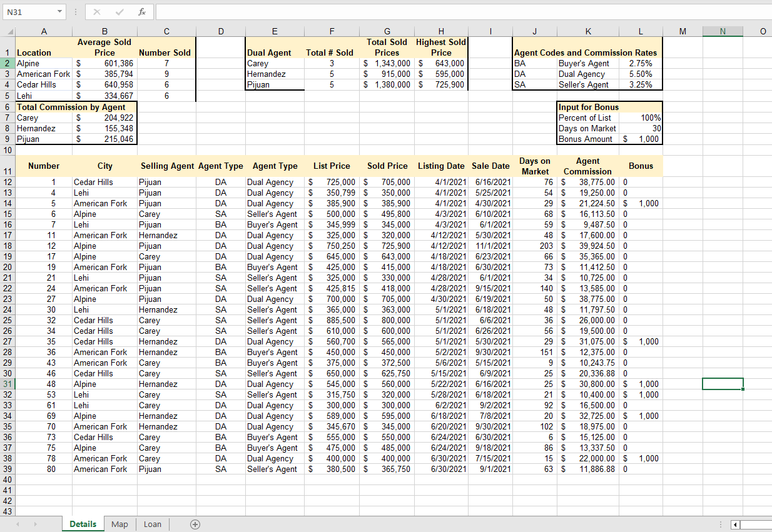Select the Details sheet tab

(x=83, y=524)
